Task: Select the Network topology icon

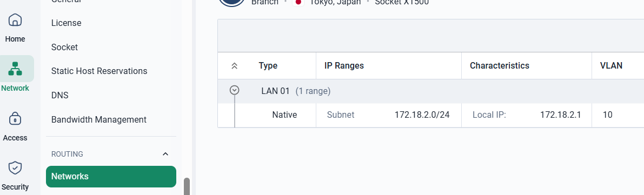Action: pos(15,69)
